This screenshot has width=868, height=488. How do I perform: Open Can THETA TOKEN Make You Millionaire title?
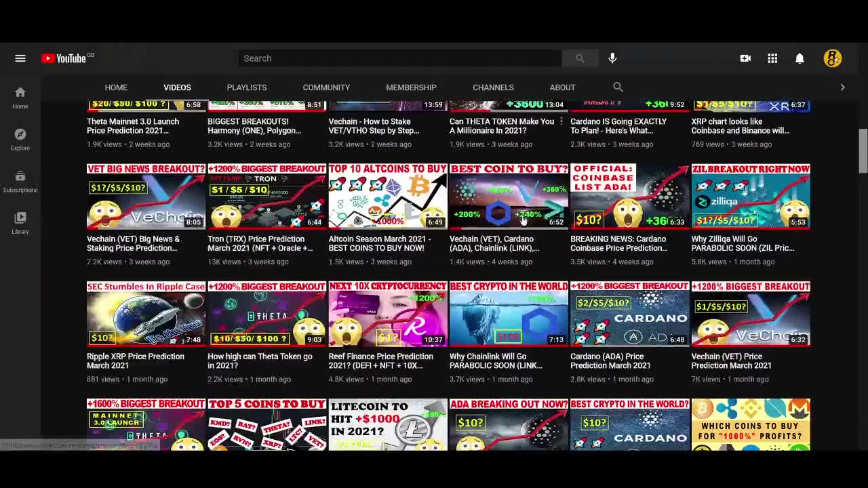[x=502, y=126]
